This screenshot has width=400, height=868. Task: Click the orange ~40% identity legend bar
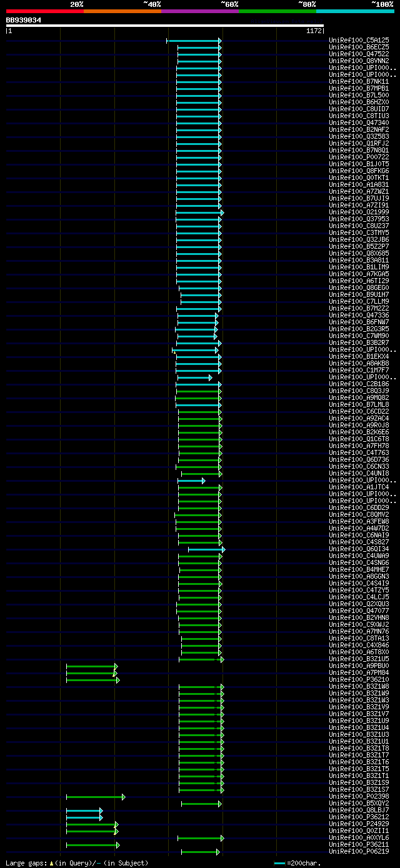click(x=122, y=11)
